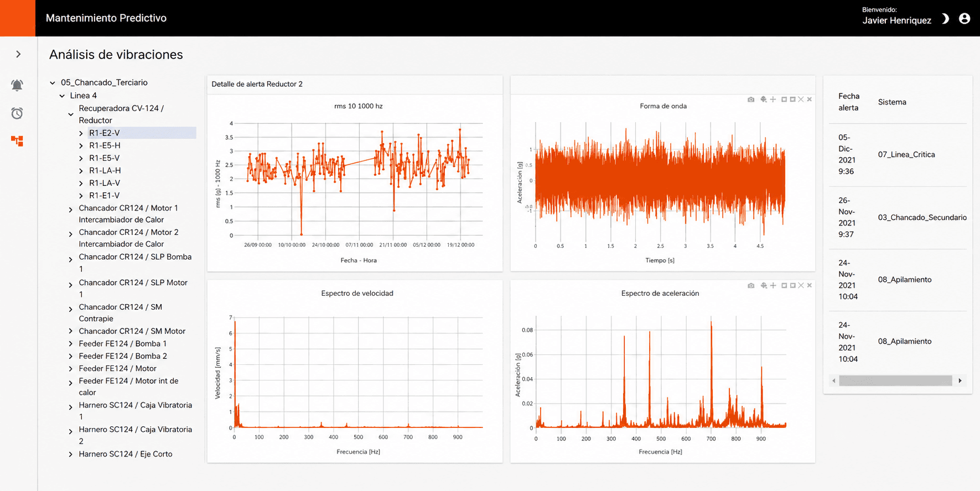
Task: Reset axes on the Forma de onda chart
Action: (x=810, y=100)
